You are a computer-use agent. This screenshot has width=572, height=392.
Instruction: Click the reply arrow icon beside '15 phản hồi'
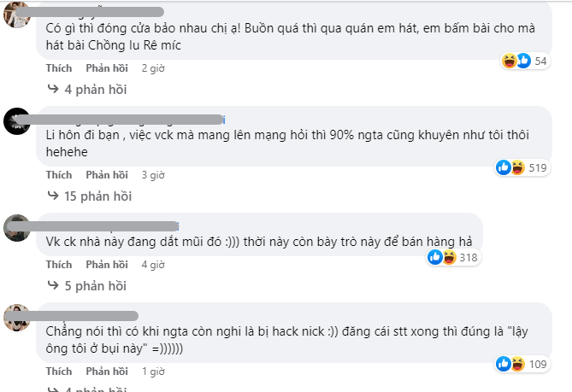(x=53, y=196)
